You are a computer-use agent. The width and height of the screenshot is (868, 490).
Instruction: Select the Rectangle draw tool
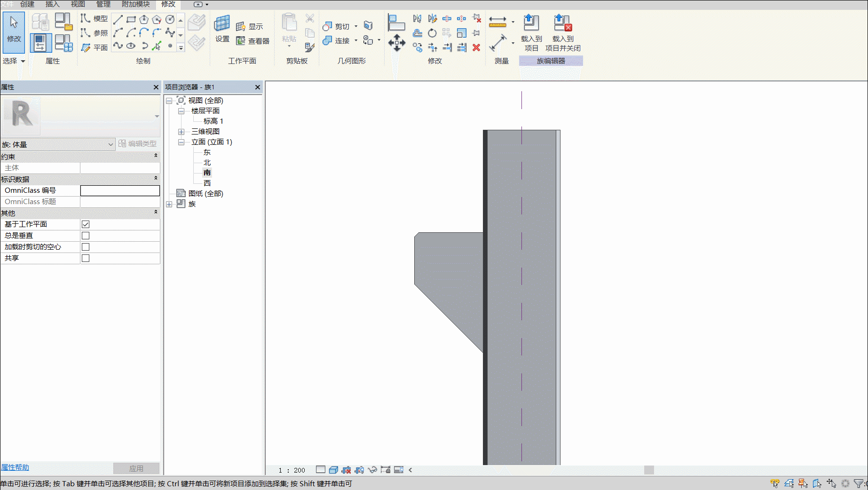coord(131,19)
